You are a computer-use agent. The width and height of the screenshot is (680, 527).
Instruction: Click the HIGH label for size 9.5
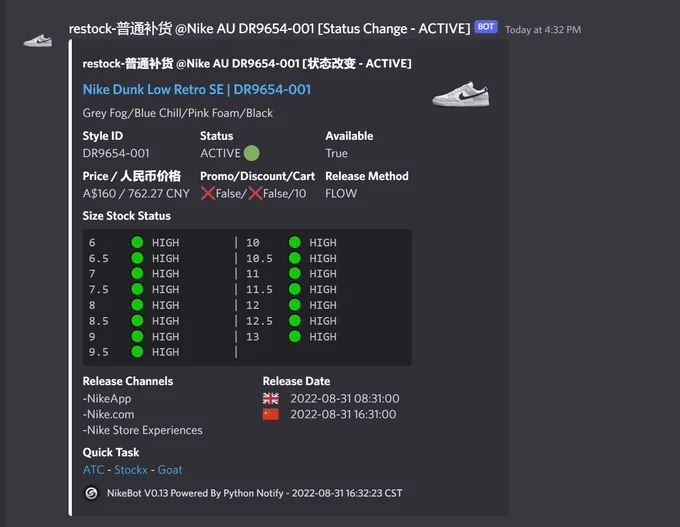pyautogui.click(x=165, y=352)
